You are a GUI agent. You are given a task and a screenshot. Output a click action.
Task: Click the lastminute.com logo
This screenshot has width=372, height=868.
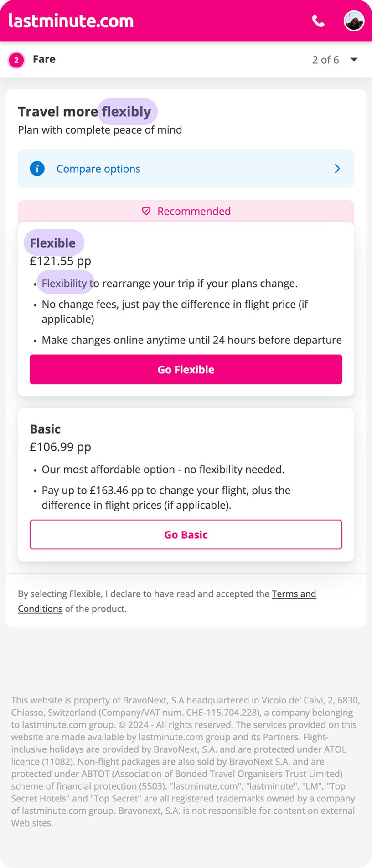[71, 21]
